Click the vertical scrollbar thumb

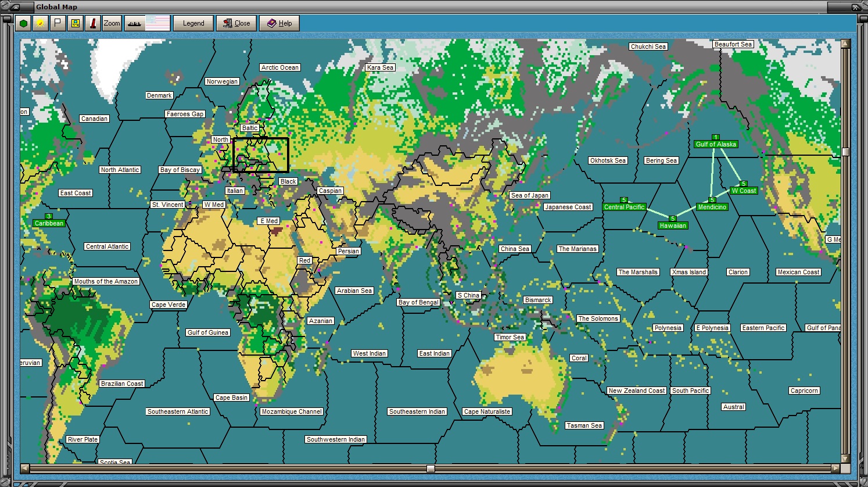(845, 152)
